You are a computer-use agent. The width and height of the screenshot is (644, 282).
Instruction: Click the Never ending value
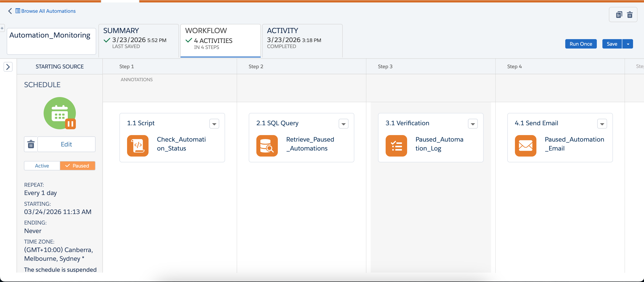click(33, 231)
